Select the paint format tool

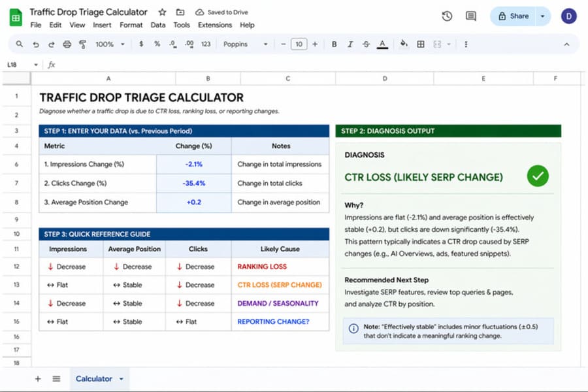click(x=83, y=44)
